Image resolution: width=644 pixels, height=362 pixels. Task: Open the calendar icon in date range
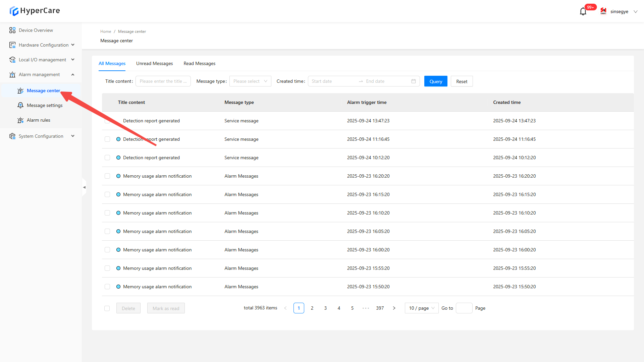coord(413,81)
